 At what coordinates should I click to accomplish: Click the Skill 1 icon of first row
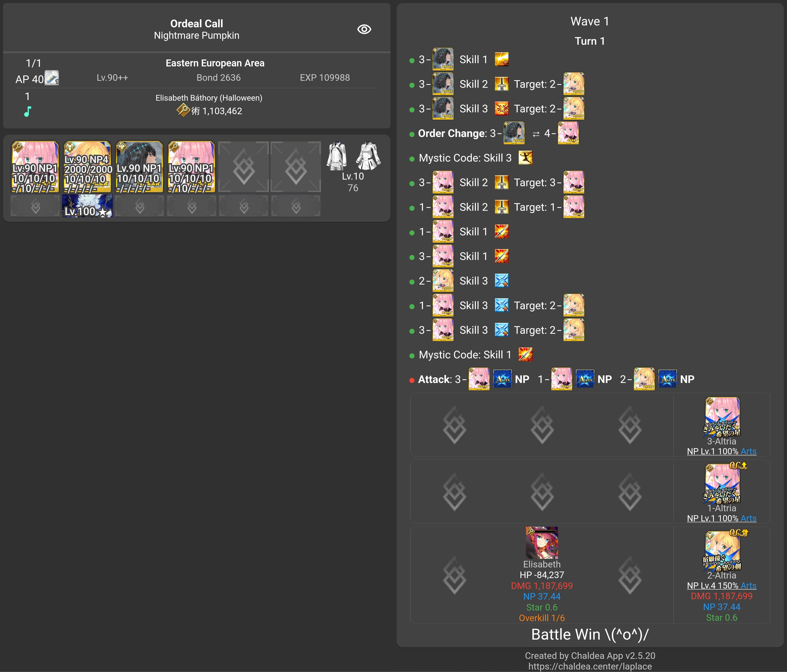(x=501, y=60)
